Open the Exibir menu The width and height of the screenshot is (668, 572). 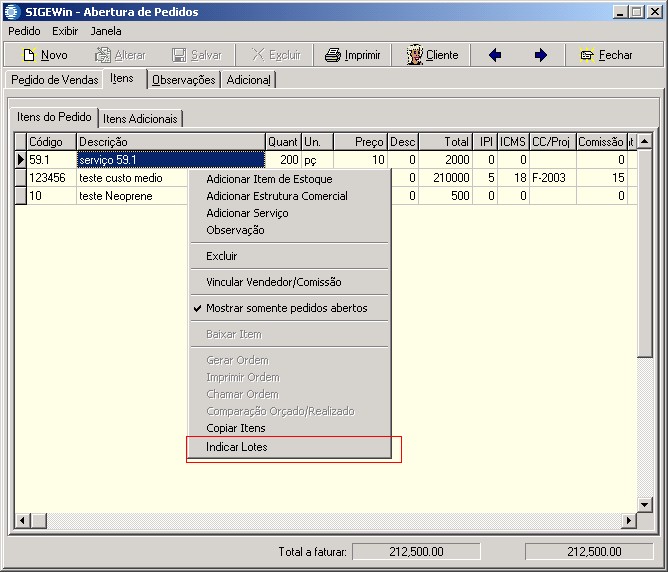pos(65,31)
